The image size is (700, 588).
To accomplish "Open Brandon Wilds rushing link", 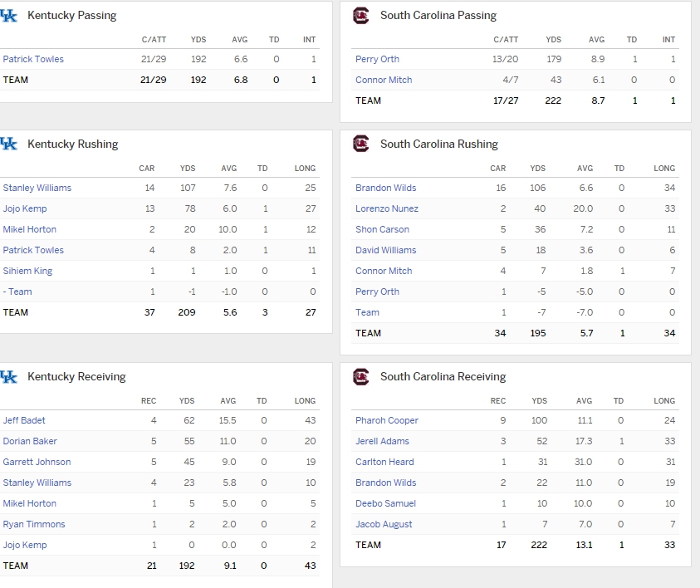I will (x=386, y=188).
